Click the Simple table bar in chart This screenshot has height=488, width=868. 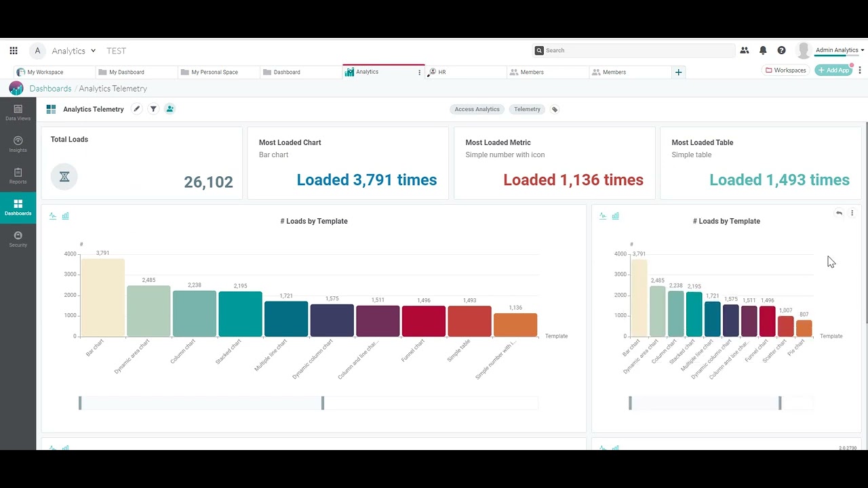(469, 321)
